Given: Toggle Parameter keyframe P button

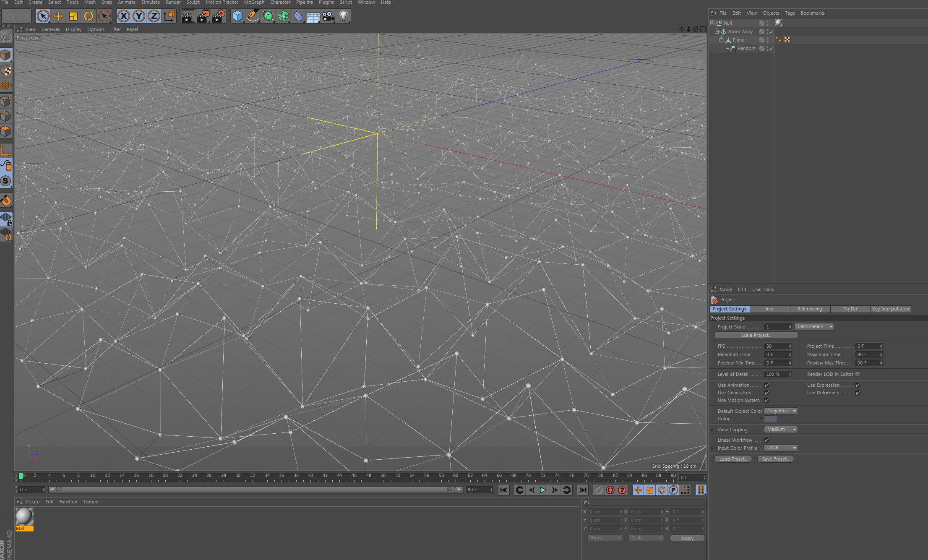Looking at the screenshot, I should click(673, 490).
